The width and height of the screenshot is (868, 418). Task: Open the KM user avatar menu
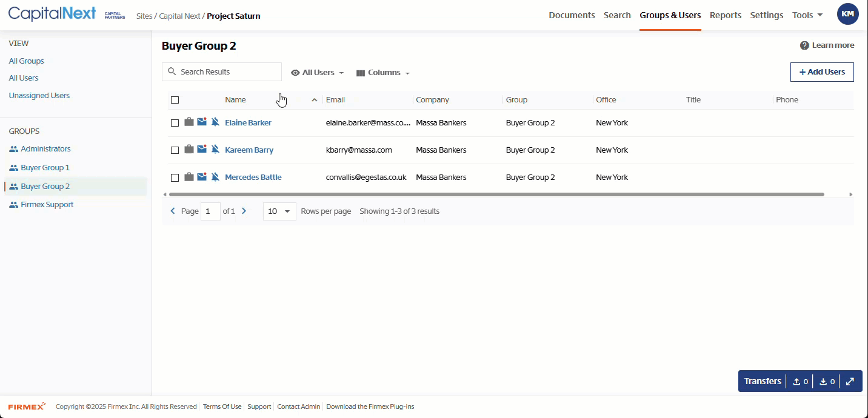[847, 14]
